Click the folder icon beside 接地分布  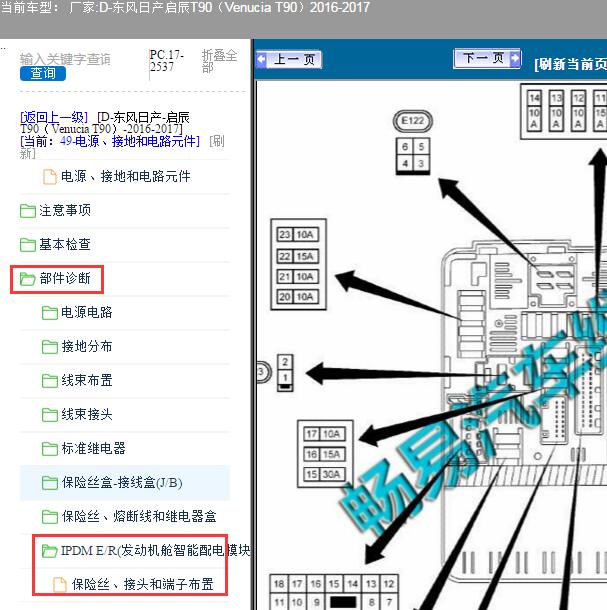(x=49, y=347)
